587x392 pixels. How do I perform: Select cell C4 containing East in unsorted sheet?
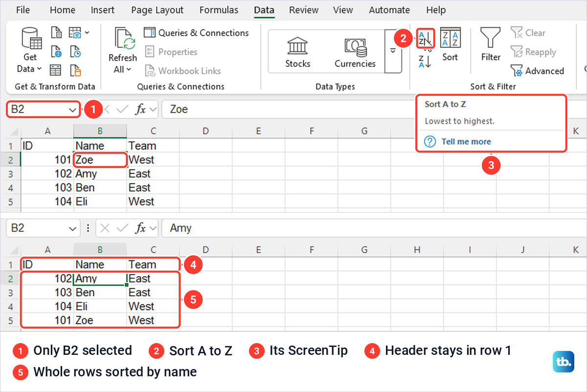[153, 188]
